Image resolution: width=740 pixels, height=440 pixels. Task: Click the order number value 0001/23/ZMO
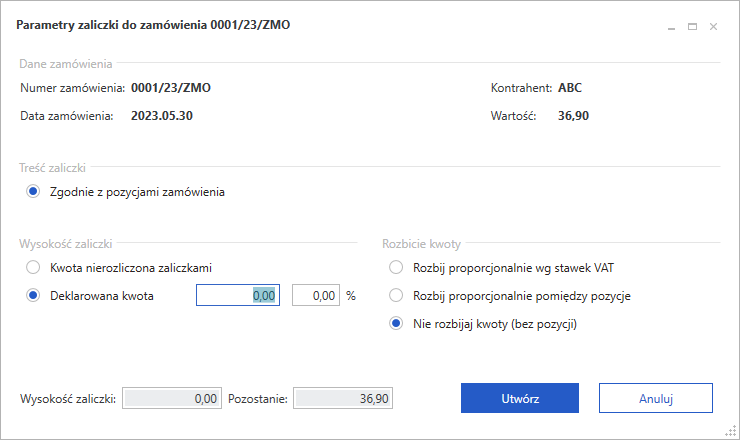[x=171, y=87]
